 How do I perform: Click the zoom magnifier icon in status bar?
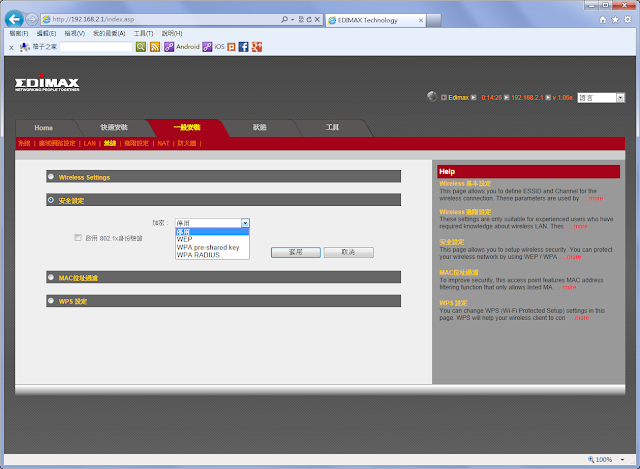pyautogui.click(x=591, y=459)
